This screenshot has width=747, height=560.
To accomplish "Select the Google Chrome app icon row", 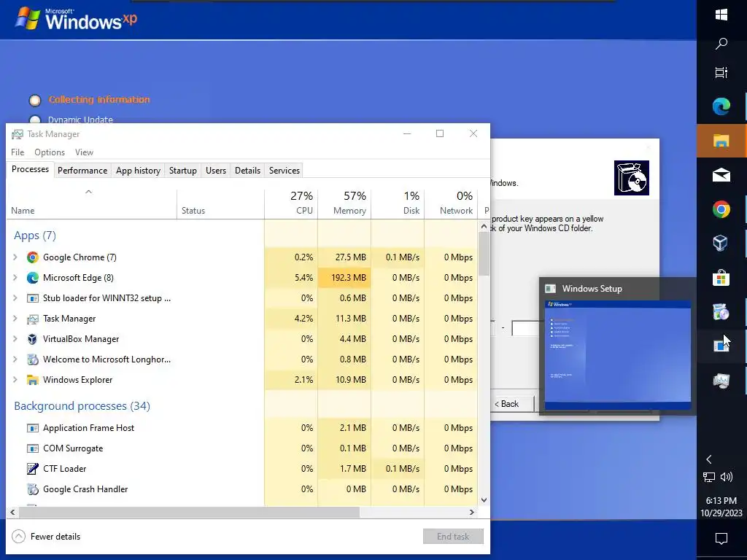I will pyautogui.click(x=32, y=257).
